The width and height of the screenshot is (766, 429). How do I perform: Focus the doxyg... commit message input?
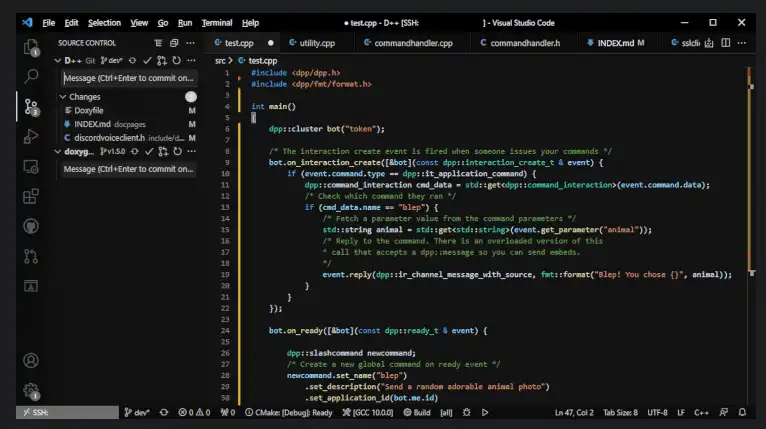(x=129, y=169)
